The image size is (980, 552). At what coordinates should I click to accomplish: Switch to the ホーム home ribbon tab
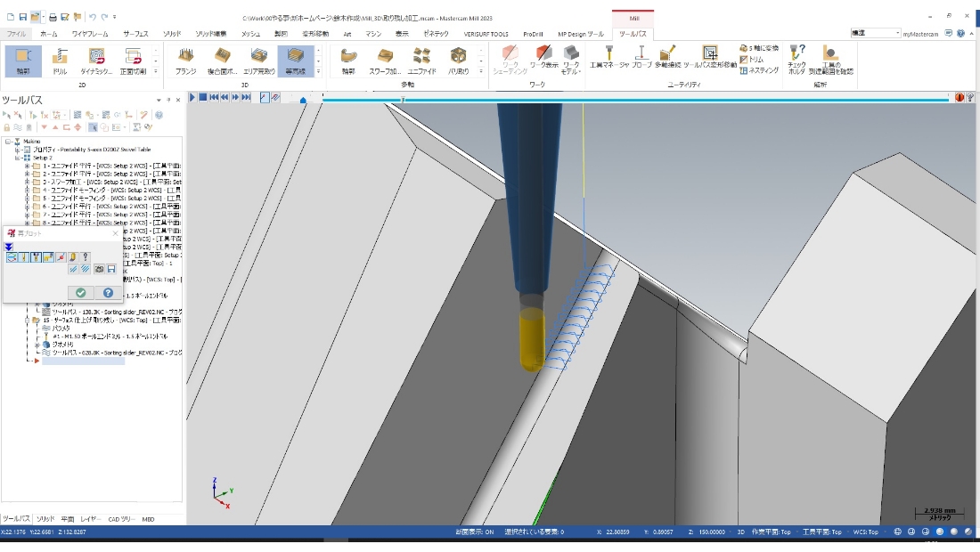(49, 34)
